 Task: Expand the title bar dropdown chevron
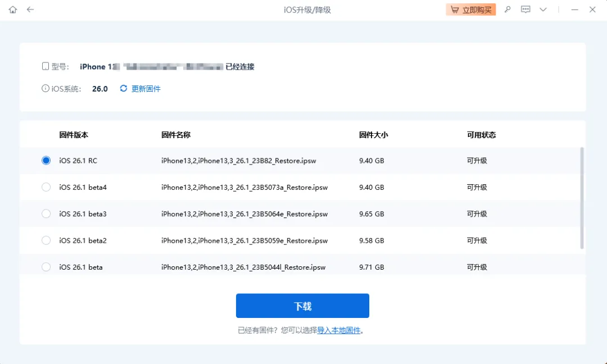coord(543,10)
